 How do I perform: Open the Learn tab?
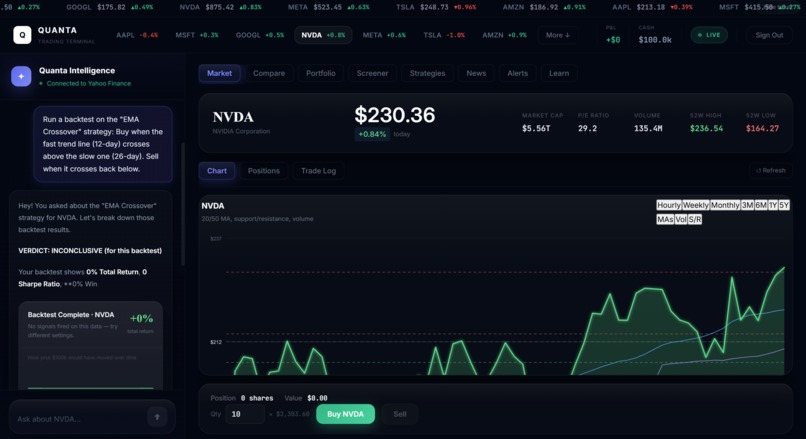[x=559, y=73]
